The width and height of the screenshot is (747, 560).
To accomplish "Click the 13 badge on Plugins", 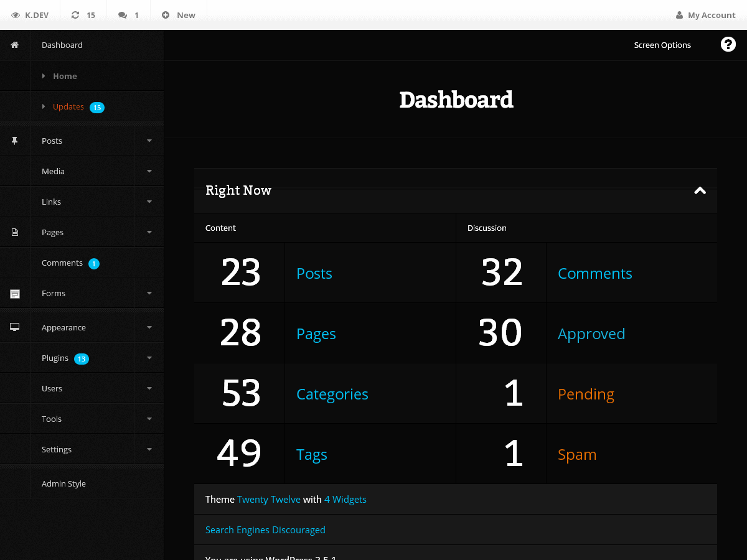I will tap(81, 358).
